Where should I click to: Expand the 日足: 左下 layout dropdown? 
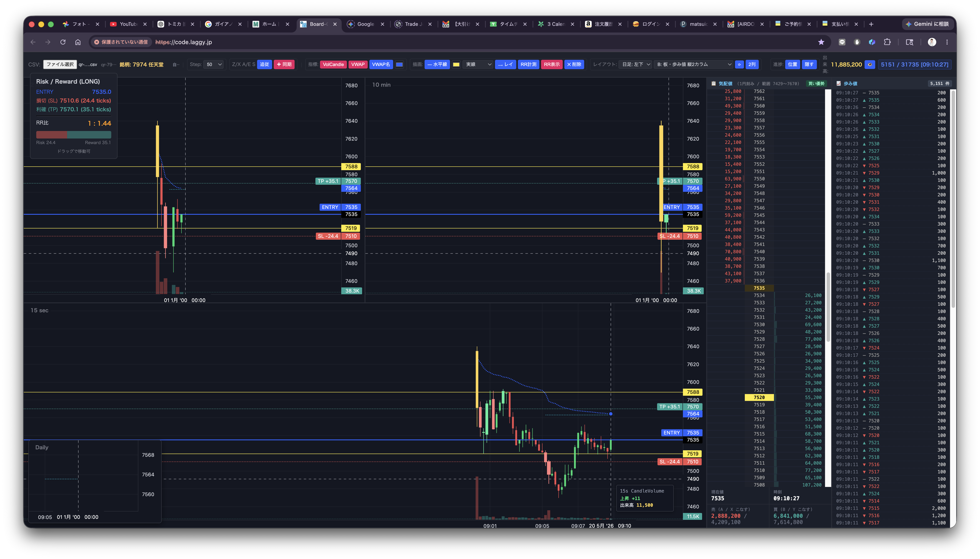[636, 65]
